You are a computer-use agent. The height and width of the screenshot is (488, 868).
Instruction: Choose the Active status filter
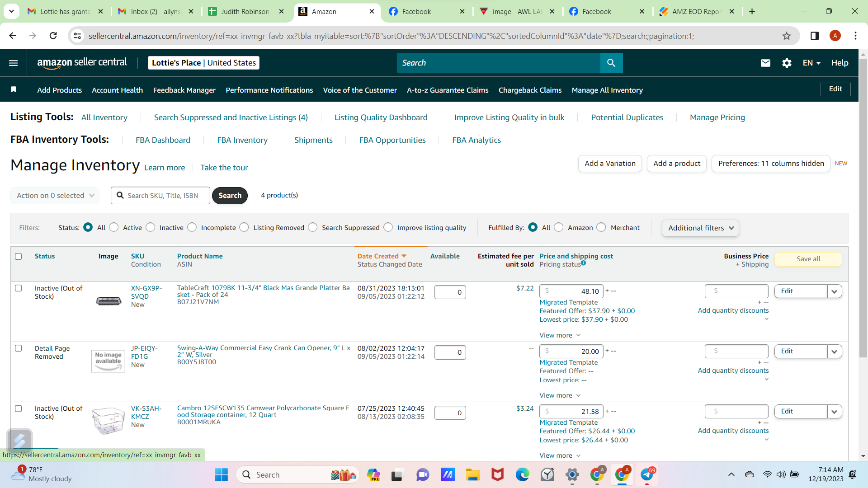point(114,227)
